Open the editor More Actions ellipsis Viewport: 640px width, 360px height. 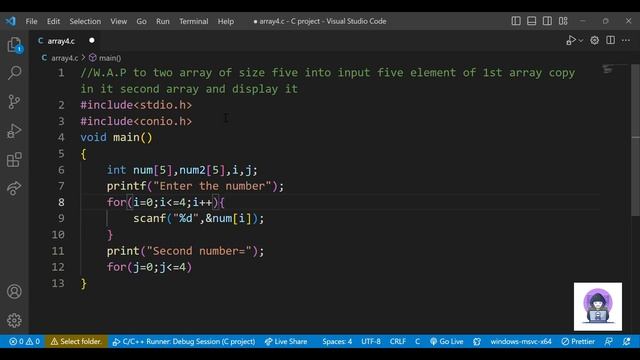(626, 40)
